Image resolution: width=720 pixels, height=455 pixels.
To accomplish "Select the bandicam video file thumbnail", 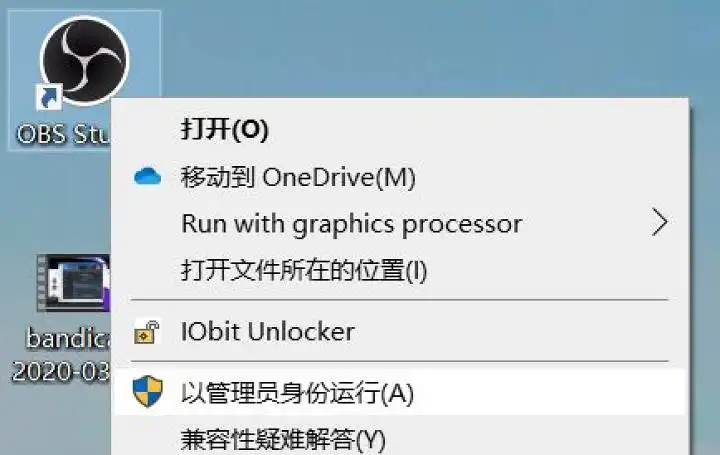I will [72, 284].
